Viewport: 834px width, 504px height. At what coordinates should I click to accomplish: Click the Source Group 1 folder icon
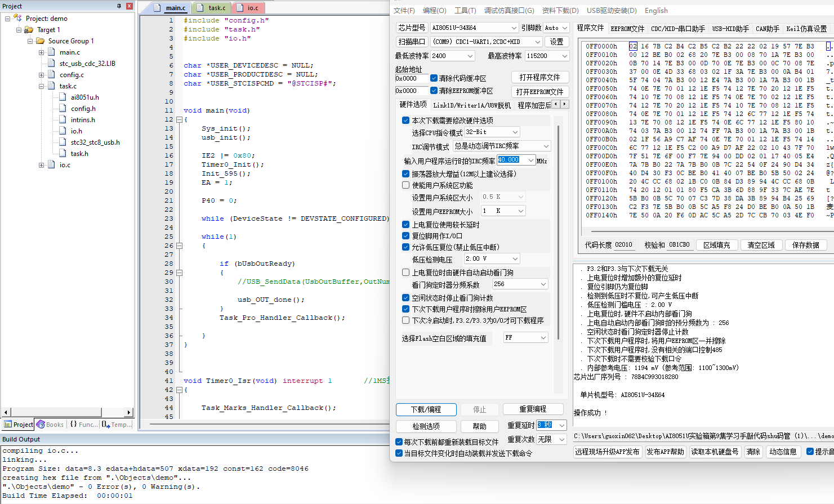tap(41, 41)
